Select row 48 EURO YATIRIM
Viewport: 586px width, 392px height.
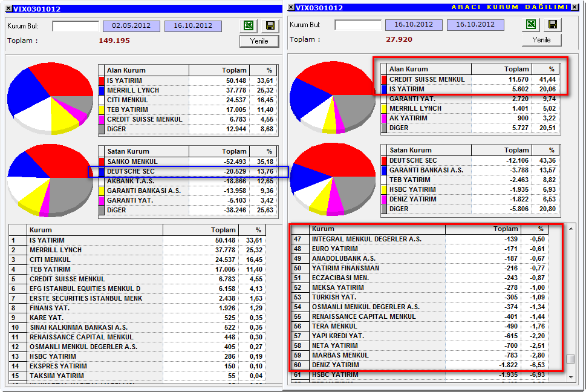click(x=420, y=249)
